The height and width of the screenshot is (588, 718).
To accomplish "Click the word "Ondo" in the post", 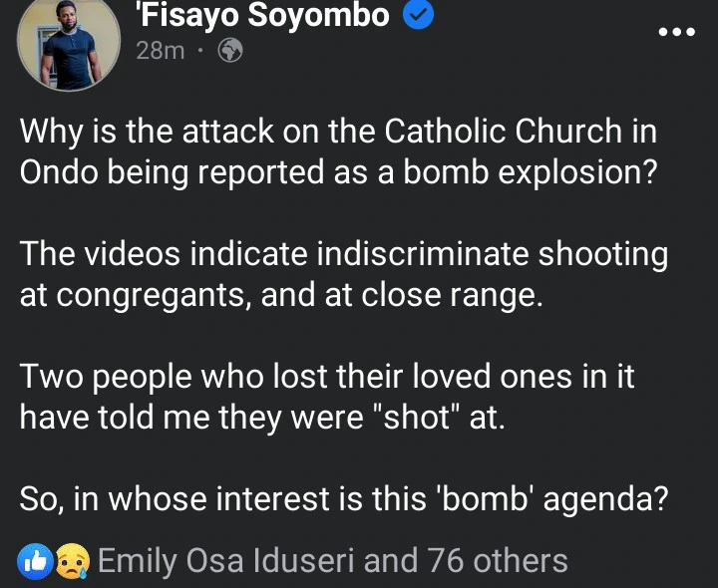I will (58, 169).
